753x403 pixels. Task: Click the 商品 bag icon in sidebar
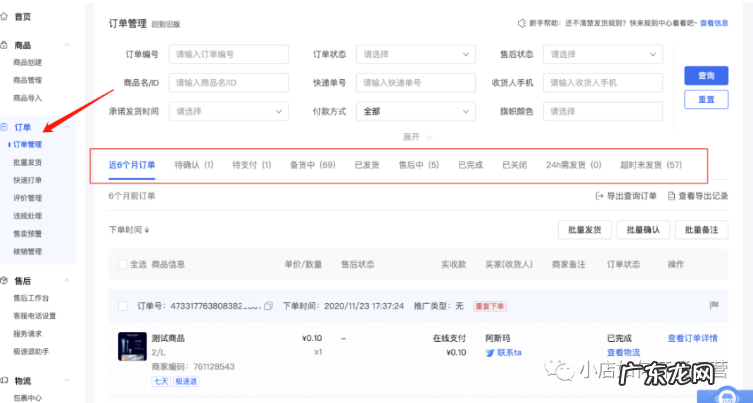pos(4,45)
